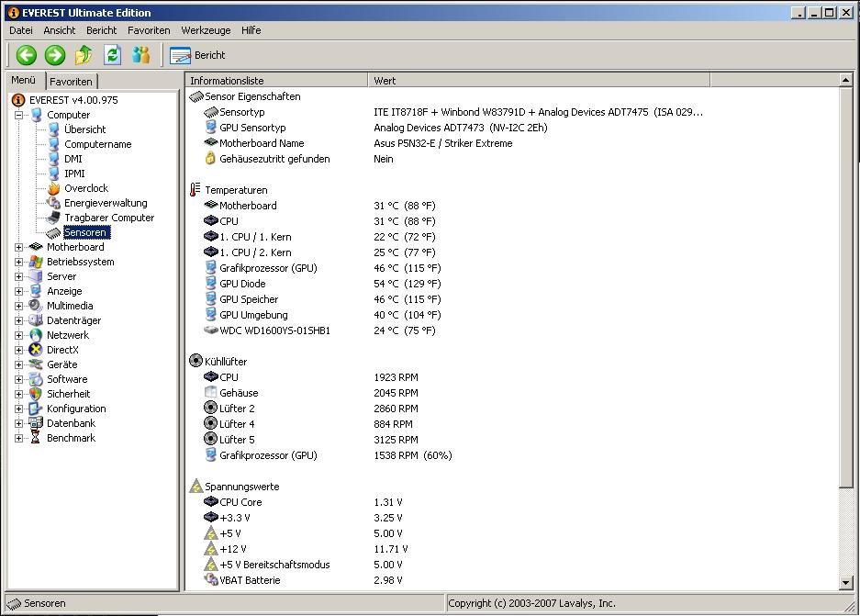The image size is (860, 616).
Task: Expand the Software tree node
Action: click(18, 379)
